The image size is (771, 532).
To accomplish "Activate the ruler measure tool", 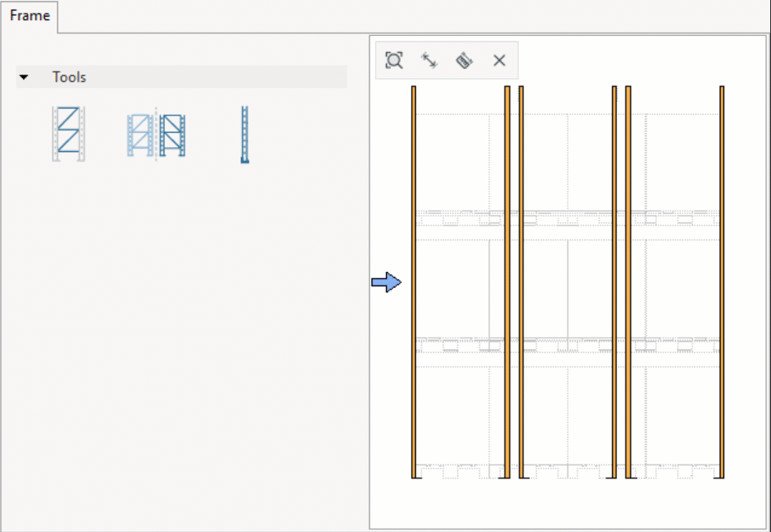I will coord(464,61).
